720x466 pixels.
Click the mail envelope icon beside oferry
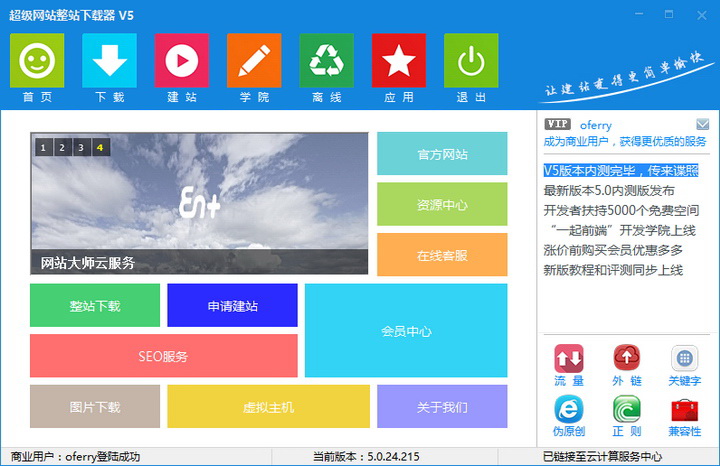703,124
